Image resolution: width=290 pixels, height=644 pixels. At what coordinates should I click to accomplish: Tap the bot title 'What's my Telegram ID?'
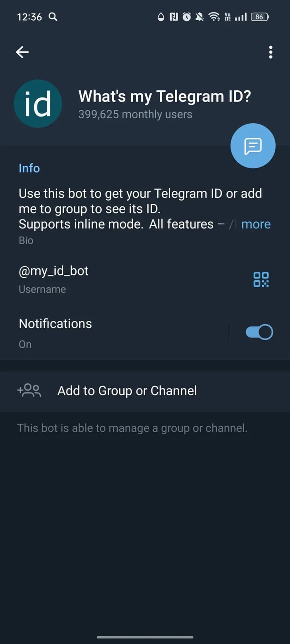[165, 96]
